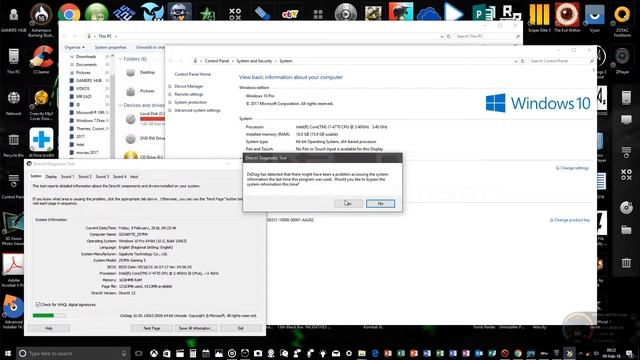Open the Sound 3 tab in DxDiag
This screenshot has height=360, width=640.
coord(102,176)
